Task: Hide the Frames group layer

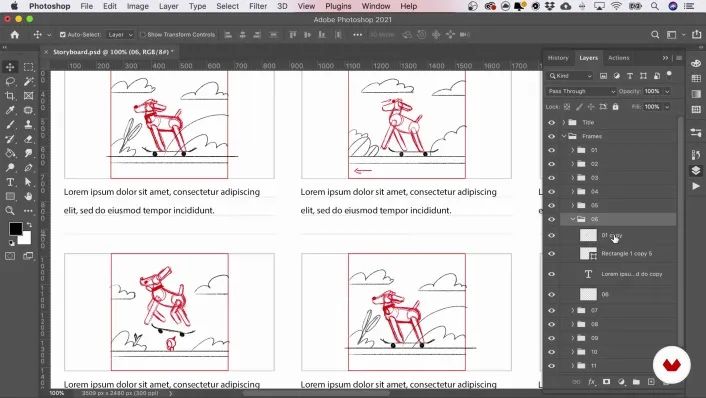Action: (x=552, y=136)
